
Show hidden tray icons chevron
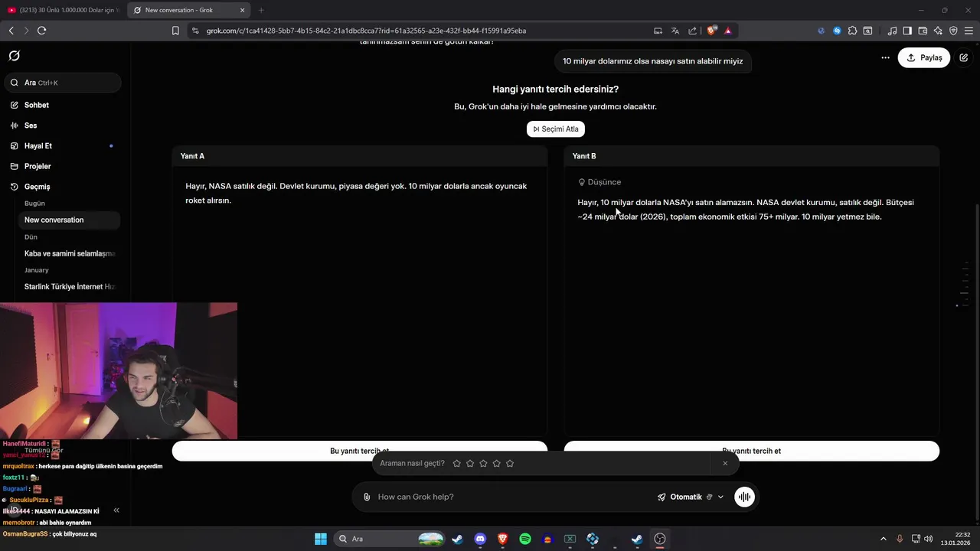point(883,539)
